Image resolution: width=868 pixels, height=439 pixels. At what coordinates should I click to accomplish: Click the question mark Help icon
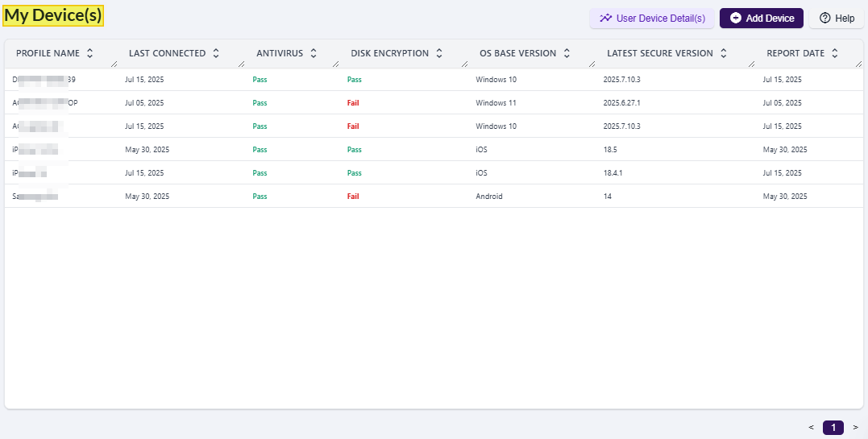pos(824,18)
